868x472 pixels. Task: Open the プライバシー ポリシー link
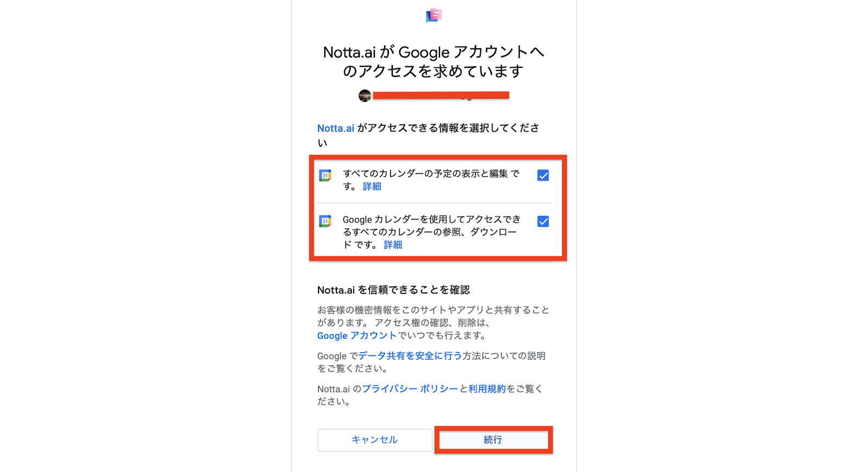[x=410, y=389]
